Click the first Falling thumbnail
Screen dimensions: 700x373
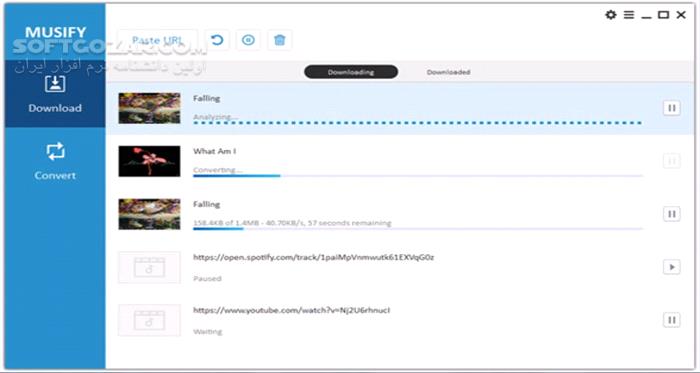click(150, 108)
